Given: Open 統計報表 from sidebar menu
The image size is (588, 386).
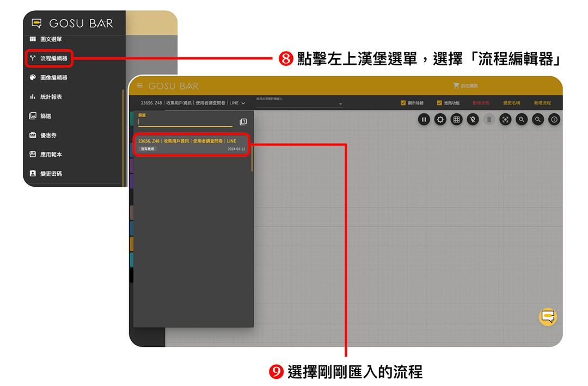Looking at the screenshot, I should click(x=51, y=97).
